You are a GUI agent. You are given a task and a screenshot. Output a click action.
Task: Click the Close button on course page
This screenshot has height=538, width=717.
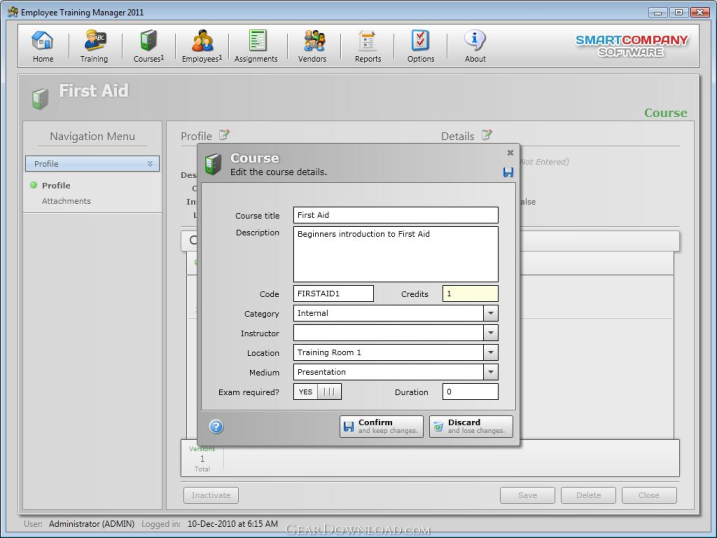click(x=649, y=495)
